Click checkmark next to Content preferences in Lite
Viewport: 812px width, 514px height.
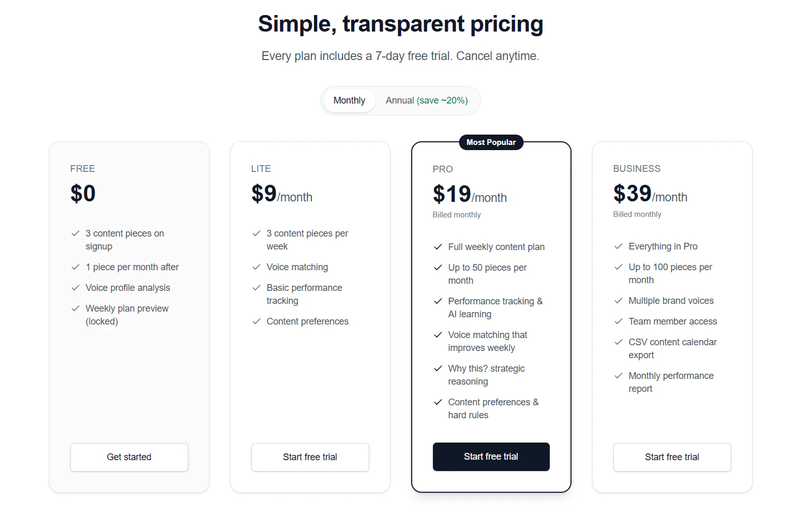[257, 321]
